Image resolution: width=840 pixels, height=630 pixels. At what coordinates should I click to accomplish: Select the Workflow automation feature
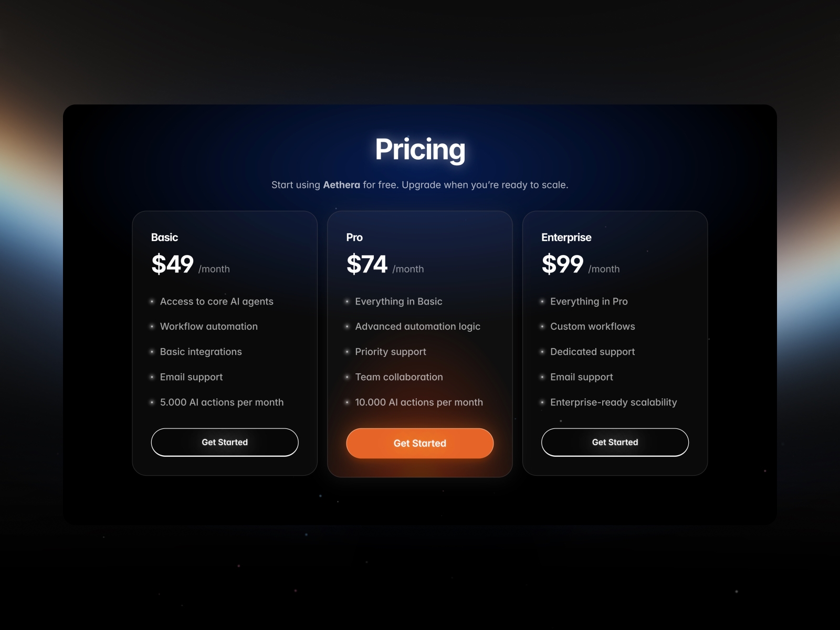coord(208,327)
